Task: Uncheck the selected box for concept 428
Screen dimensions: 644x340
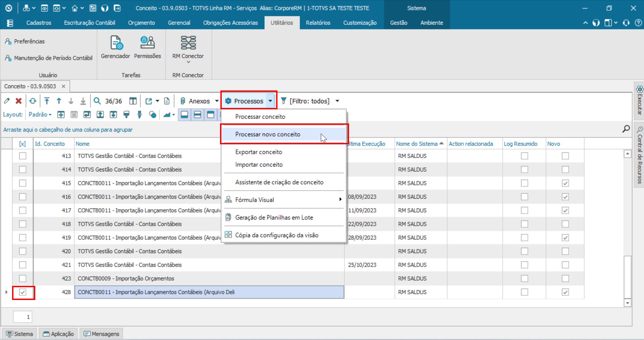Action: point(23,292)
